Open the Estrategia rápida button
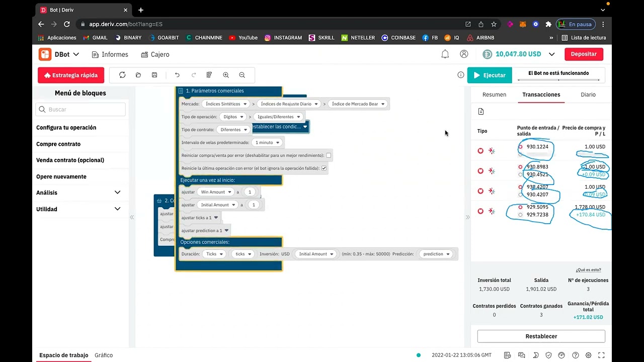Screen dimensions: 644x362 [x=71, y=75]
